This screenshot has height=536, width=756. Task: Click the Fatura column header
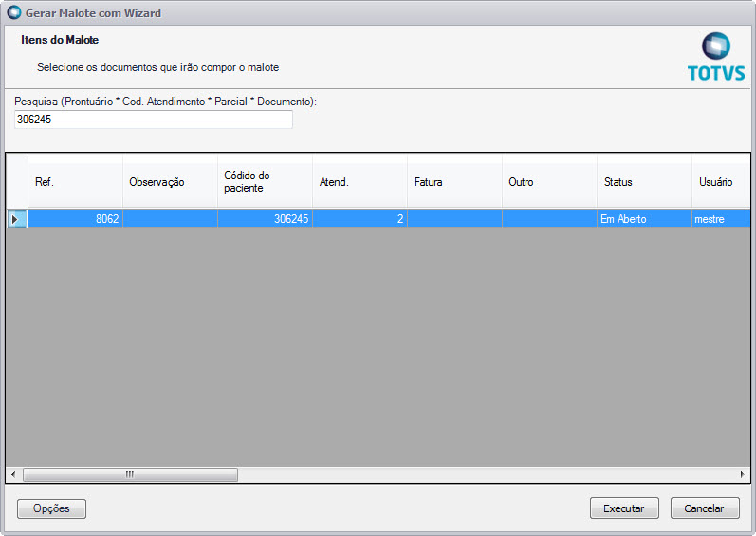[455, 182]
